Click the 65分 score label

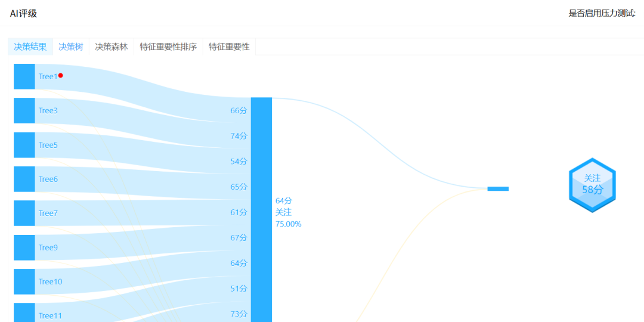239,187
